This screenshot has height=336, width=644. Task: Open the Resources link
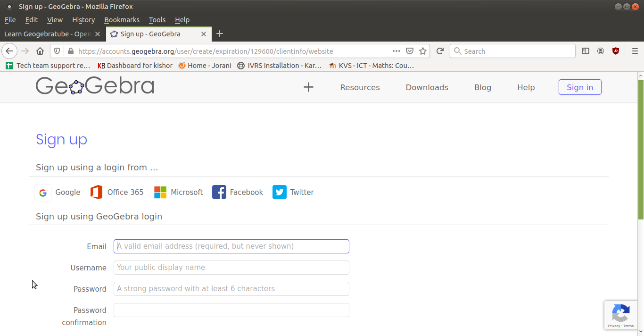tap(360, 87)
